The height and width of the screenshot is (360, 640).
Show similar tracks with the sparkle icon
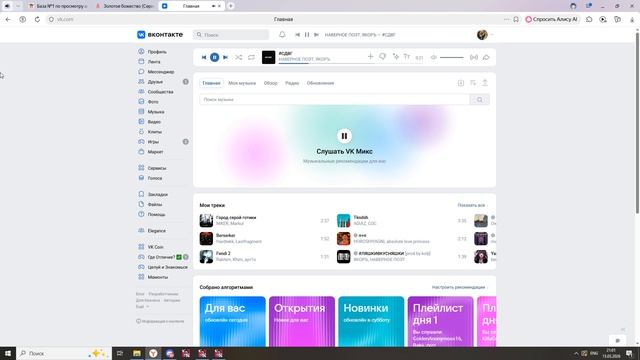pos(396,57)
